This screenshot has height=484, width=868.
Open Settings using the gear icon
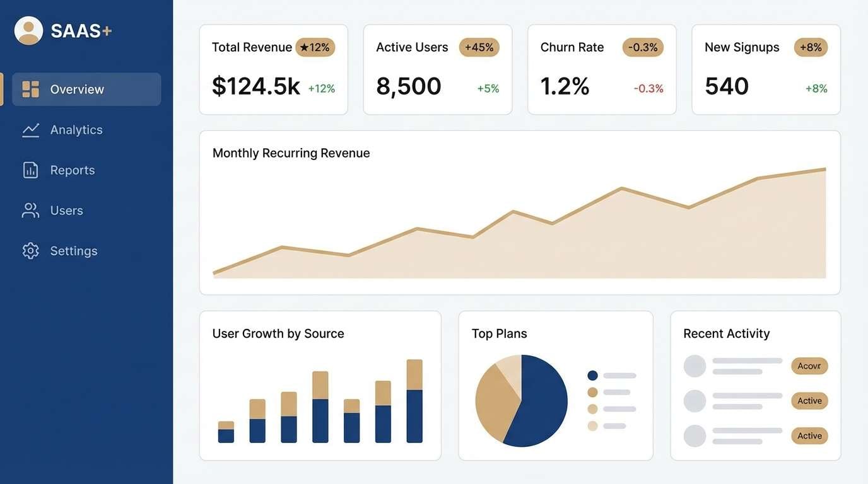(30, 250)
